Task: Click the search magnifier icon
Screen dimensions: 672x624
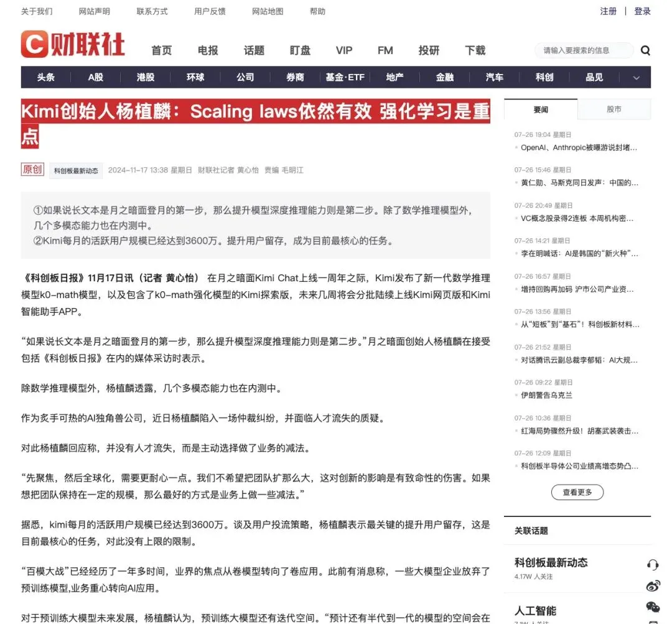Action: pos(645,50)
